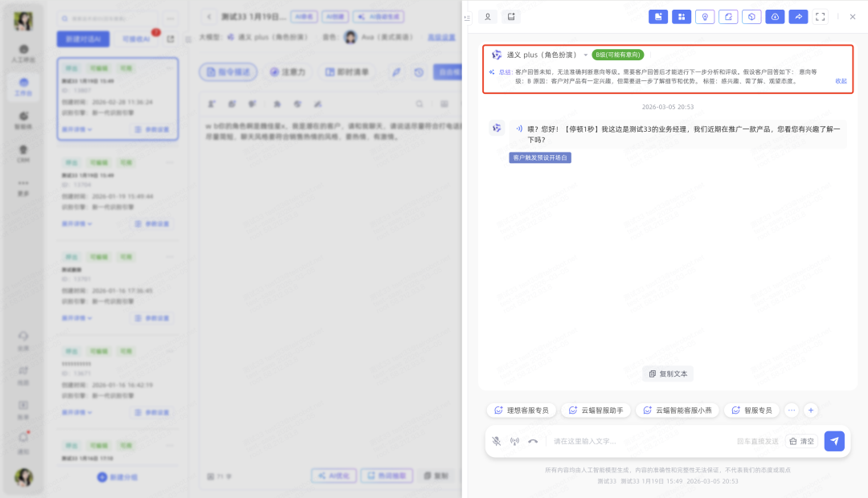Open the 通义 plus model dropdown
This screenshot has height=498, width=868.
pos(586,55)
